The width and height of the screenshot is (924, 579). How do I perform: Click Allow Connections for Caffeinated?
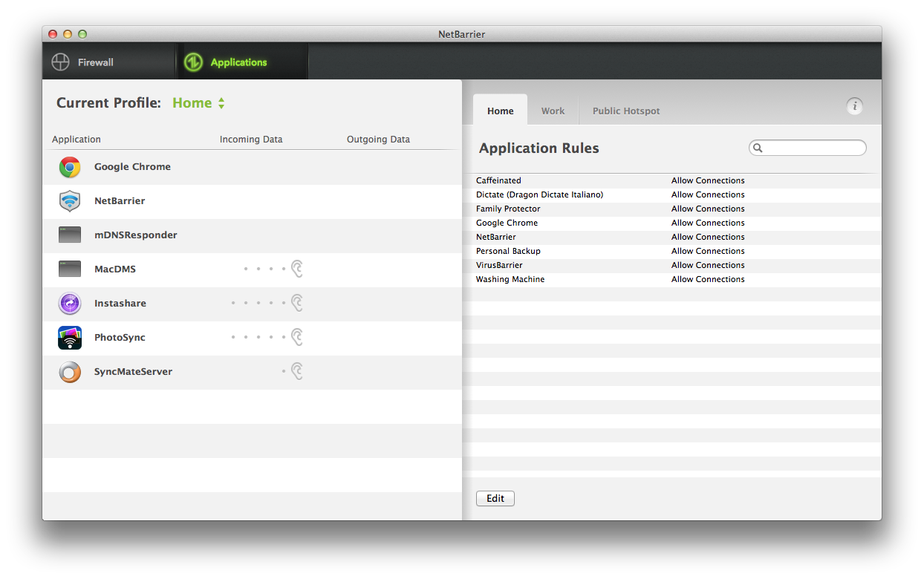708,180
